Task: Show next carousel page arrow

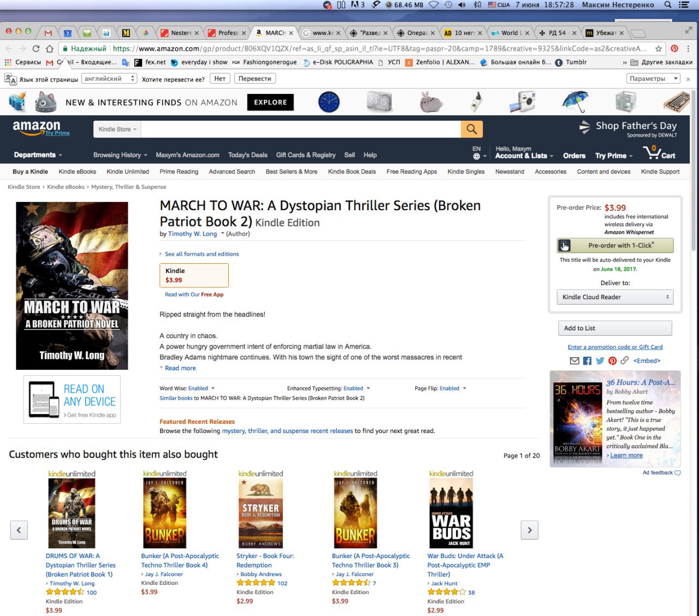Action: (x=530, y=530)
